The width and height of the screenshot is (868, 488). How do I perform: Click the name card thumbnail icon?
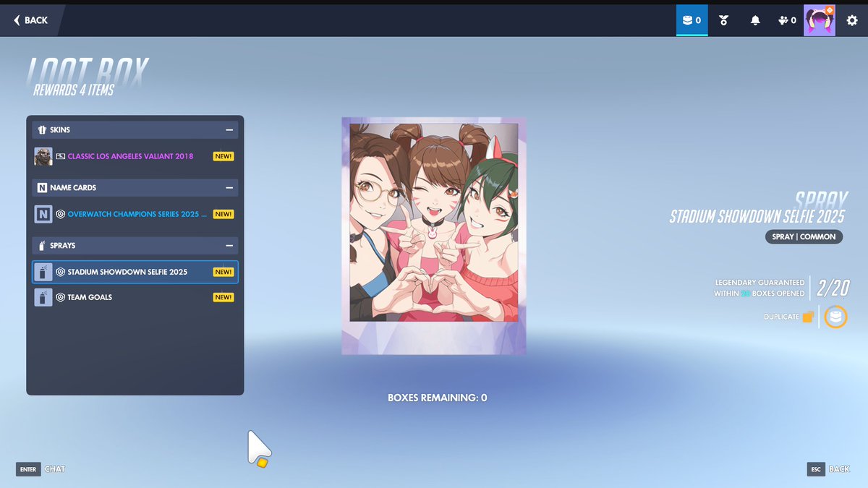(x=43, y=214)
